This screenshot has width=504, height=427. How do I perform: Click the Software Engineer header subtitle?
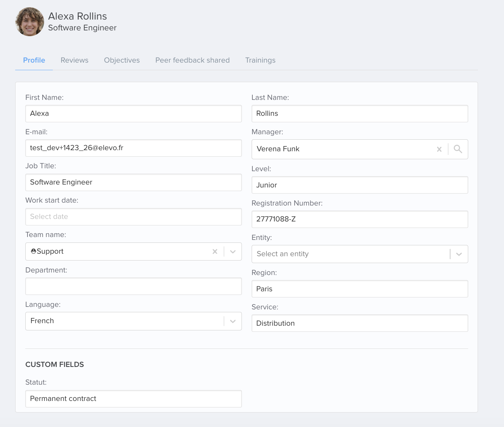tap(82, 28)
